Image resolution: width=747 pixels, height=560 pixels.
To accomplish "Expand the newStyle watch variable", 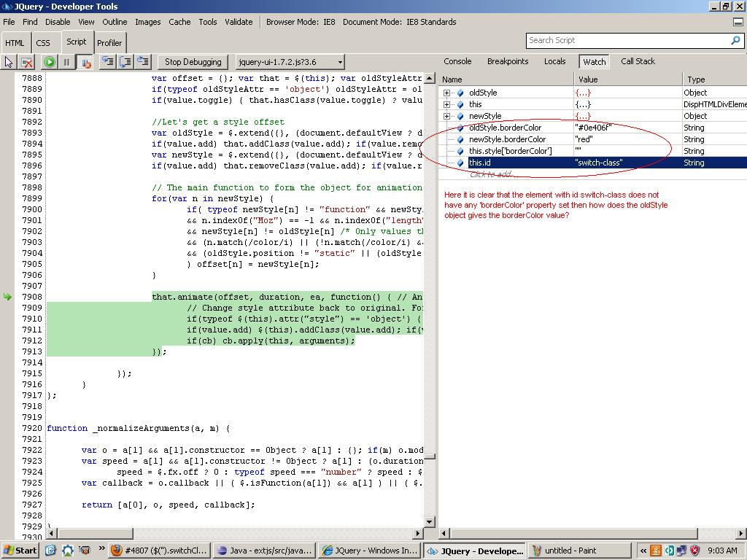I will pyautogui.click(x=447, y=116).
